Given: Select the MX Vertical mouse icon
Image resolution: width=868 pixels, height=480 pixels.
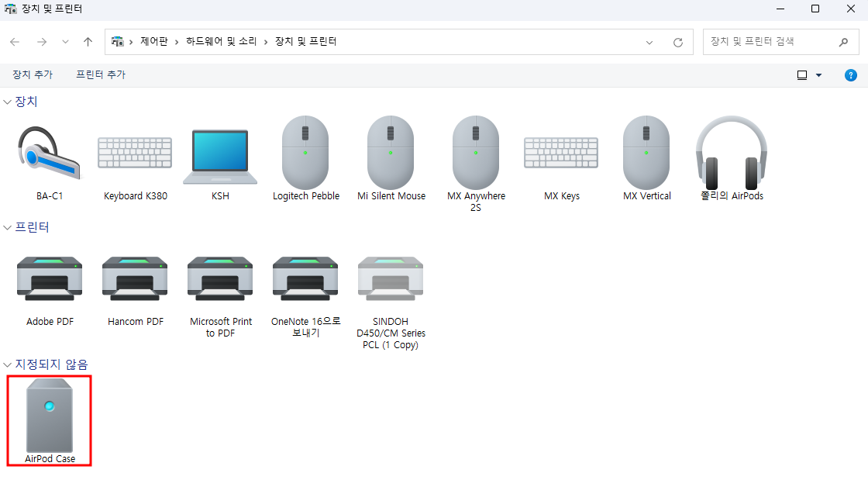Looking at the screenshot, I should [x=646, y=153].
